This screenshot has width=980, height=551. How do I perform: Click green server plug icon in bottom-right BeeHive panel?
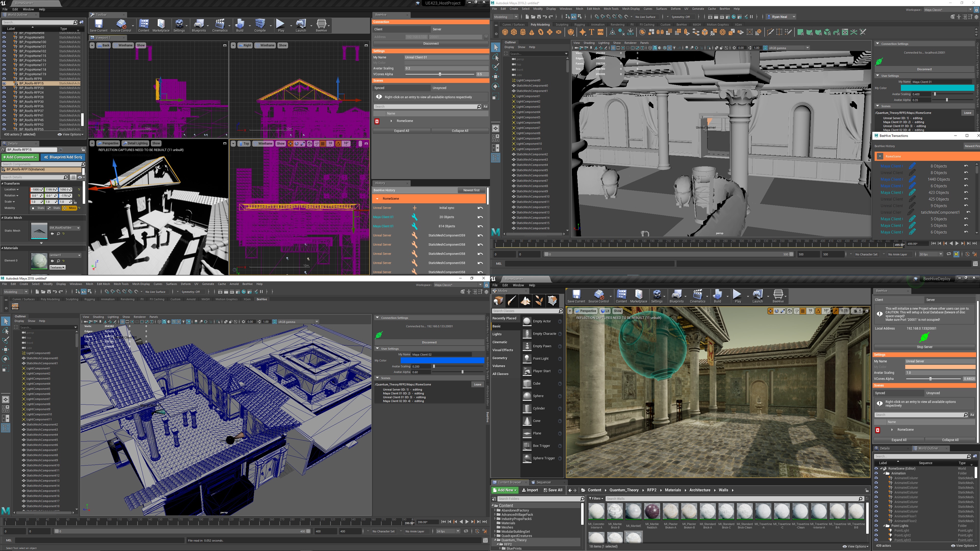pyautogui.click(x=924, y=337)
